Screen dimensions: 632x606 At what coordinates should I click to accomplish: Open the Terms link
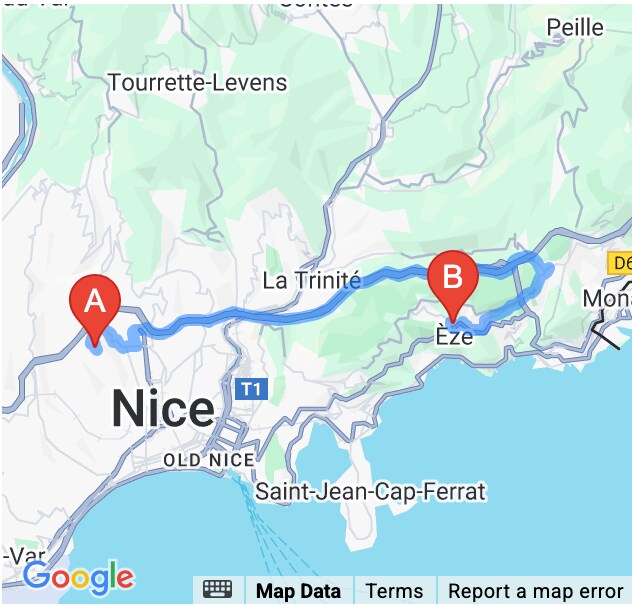click(395, 591)
